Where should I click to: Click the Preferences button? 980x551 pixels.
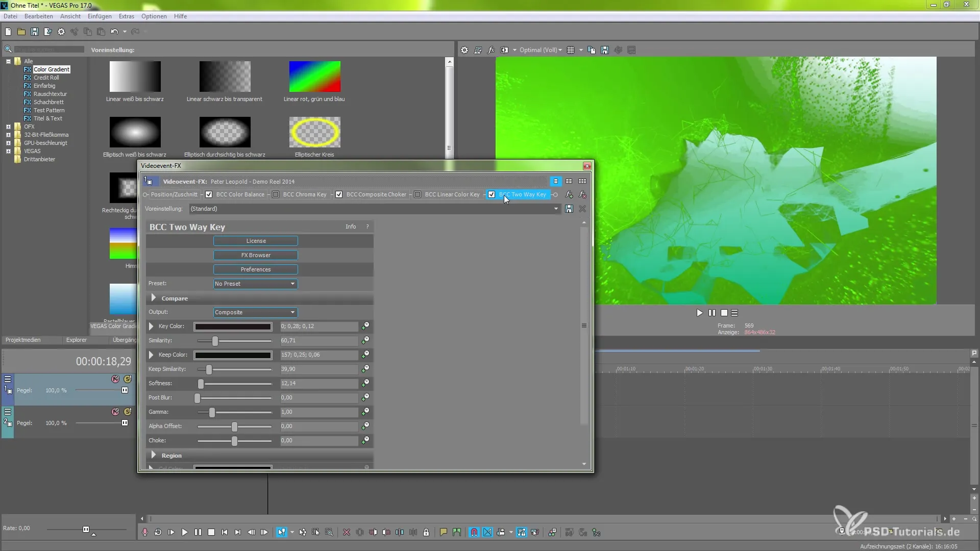(x=256, y=269)
